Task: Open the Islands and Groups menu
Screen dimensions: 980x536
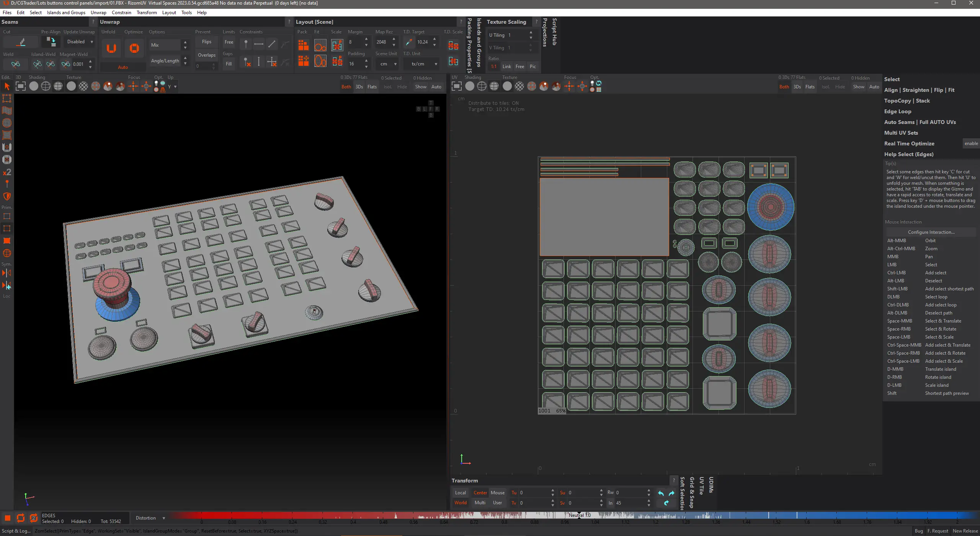Action: tap(66, 13)
